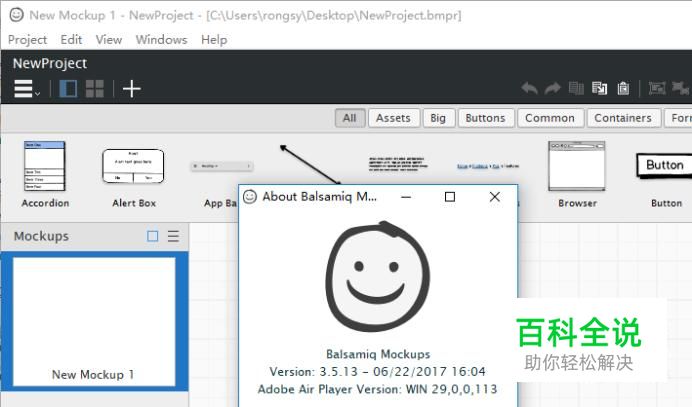Click the Balsamiq smiley logo in About dialog
The width and height of the screenshot is (692, 407).
coord(378,276)
